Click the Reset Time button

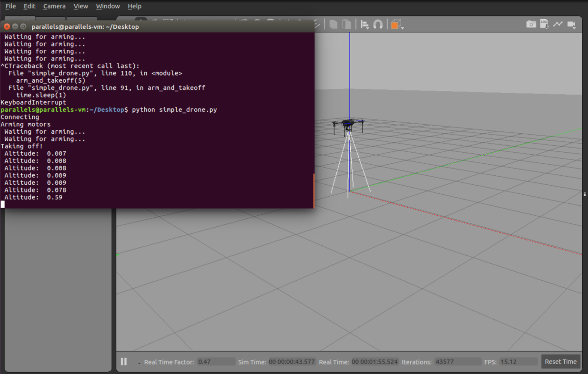(560, 362)
